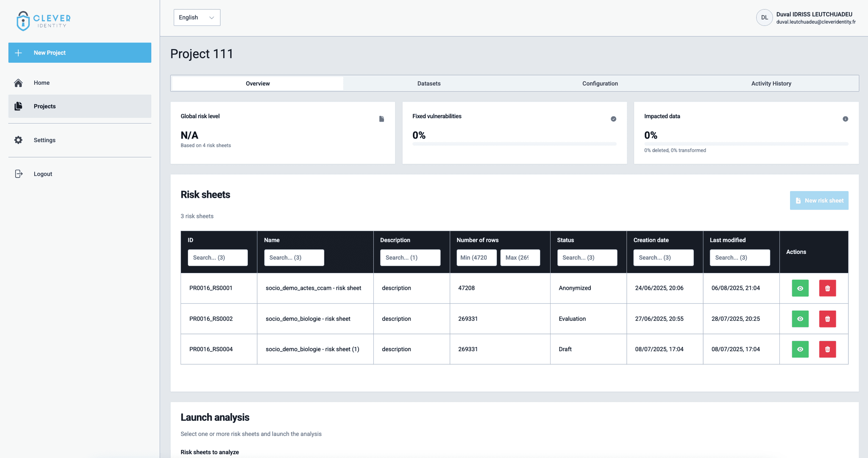Delete risk sheet PR0016_RS0002
Viewport: 868px width, 458px height.
tap(827, 319)
